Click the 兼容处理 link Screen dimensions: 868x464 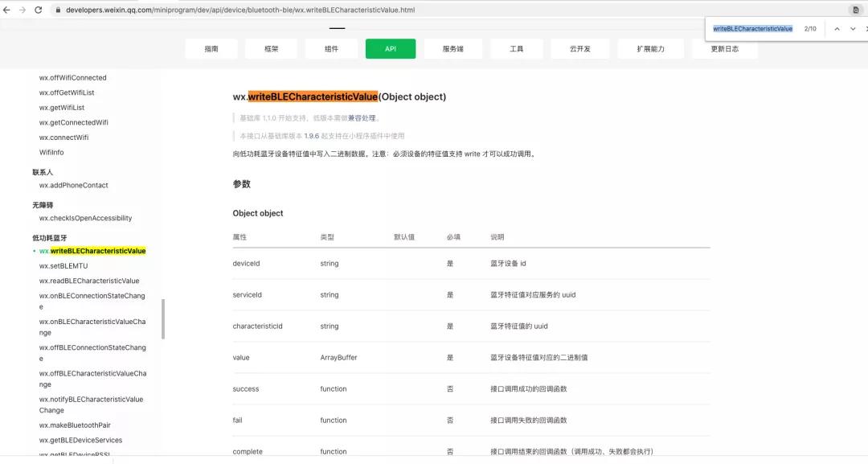(x=361, y=118)
